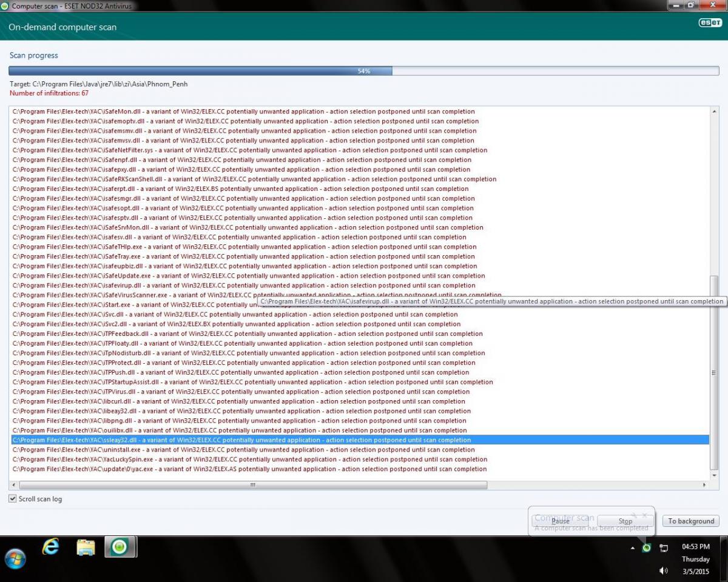The image size is (728, 582).
Task: Click the volume speaker icon
Action: coord(664,570)
